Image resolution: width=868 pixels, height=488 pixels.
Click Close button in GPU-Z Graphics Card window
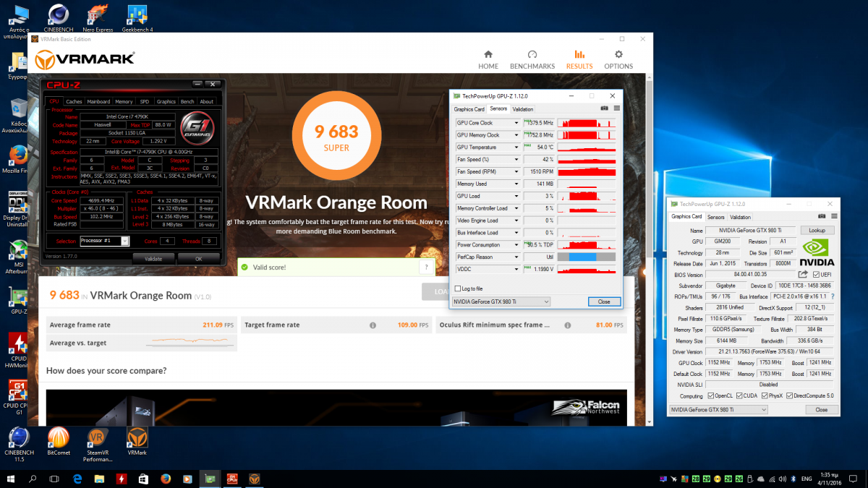coord(821,409)
